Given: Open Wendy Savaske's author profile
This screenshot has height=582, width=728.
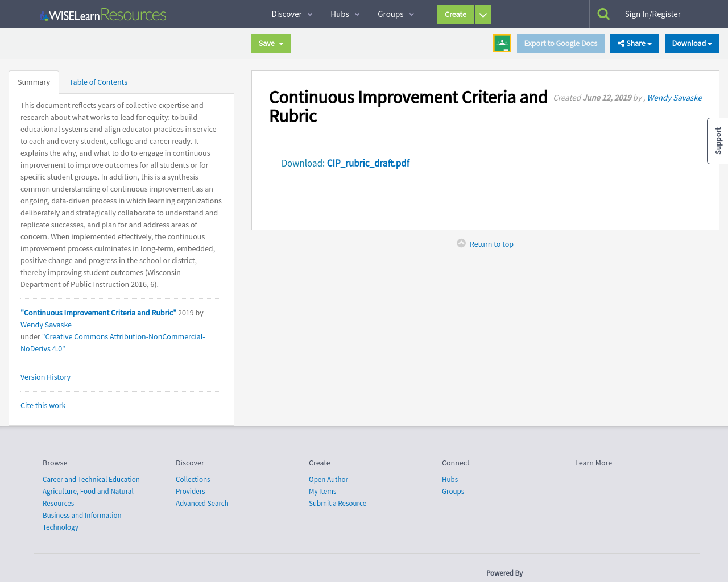Looking at the screenshot, I should [674, 97].
